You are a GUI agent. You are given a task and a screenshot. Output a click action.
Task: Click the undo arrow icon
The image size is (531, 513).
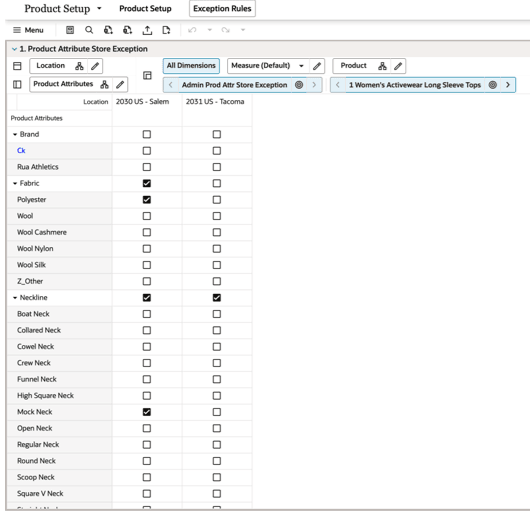(x=192, y=30)
